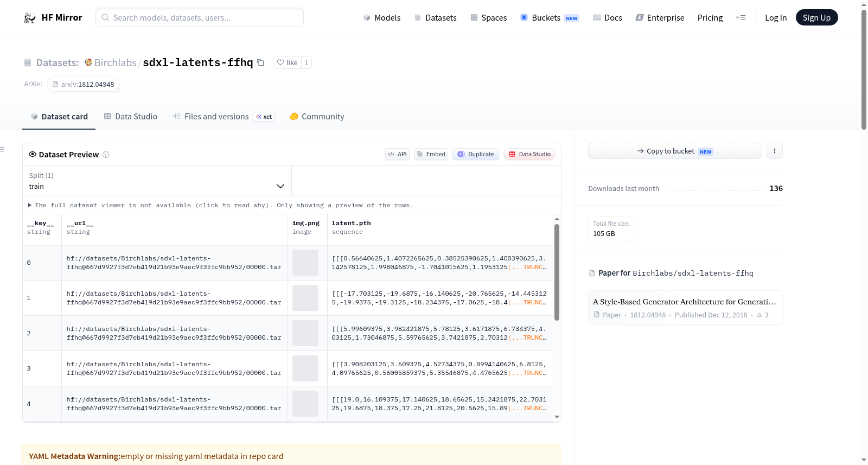Open image thumbnail in row 0
Viewport: 868px width, 465px height.
click(x=305, y=263)
